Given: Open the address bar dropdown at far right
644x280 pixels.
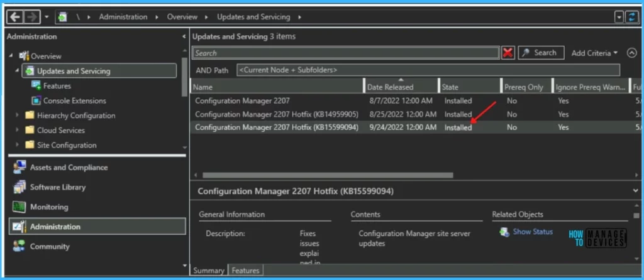Looking at the screenshot, I should (619, 17).
